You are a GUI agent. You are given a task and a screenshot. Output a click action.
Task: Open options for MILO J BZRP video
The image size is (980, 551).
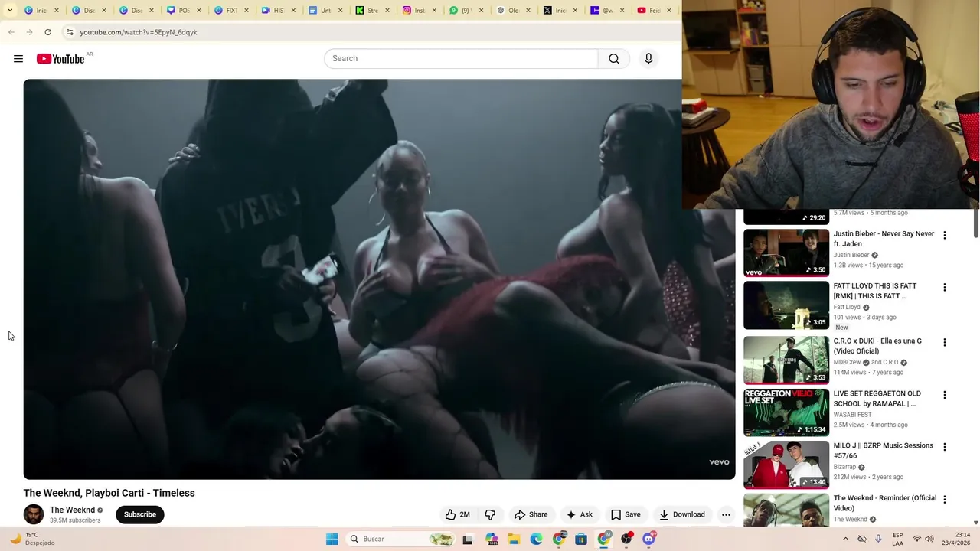(x=945, y=447)
